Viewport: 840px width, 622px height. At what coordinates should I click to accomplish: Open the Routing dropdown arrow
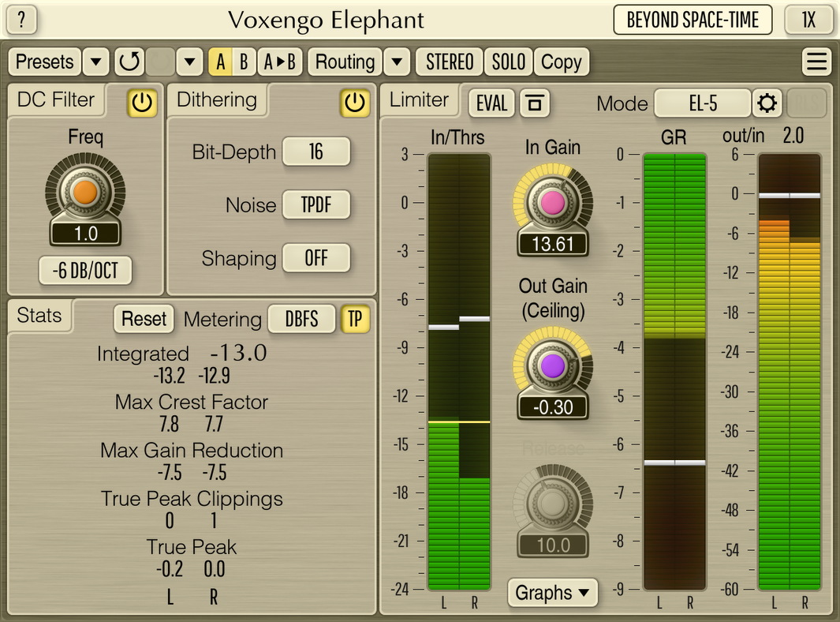tap(397, 62)
